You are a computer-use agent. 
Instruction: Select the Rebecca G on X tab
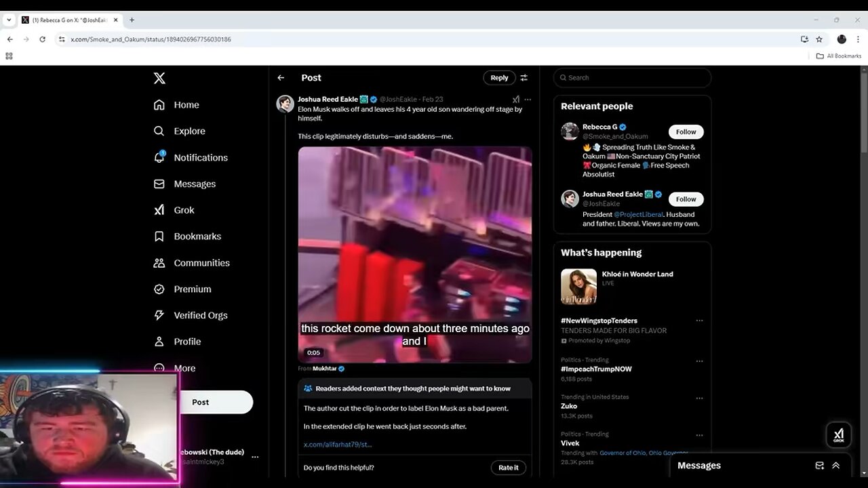pos(70,20)
